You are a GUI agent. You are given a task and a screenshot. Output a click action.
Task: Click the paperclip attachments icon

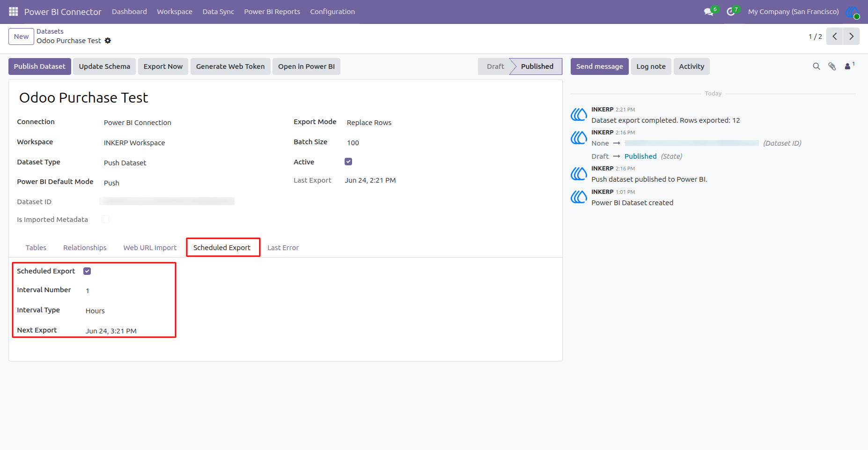[832, 66]
